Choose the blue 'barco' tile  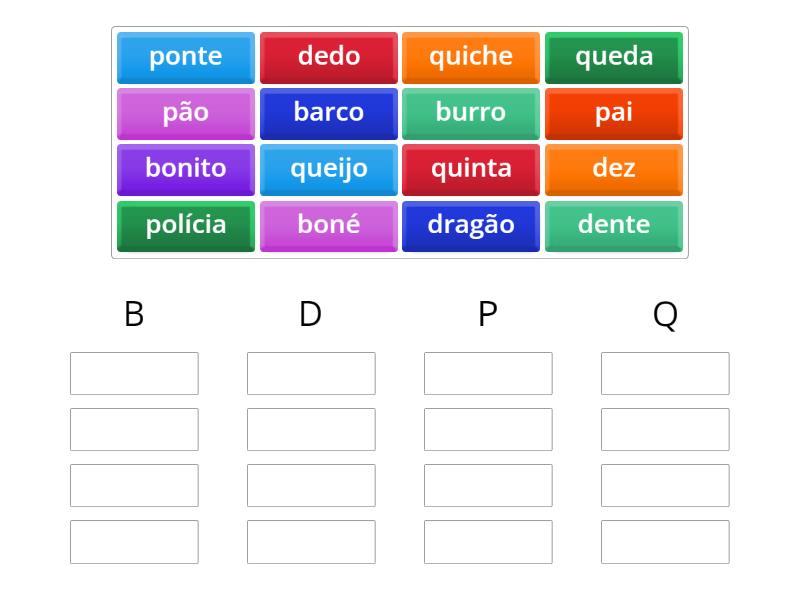(328, 113)
